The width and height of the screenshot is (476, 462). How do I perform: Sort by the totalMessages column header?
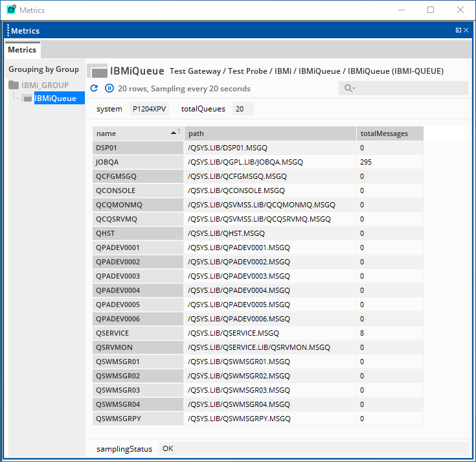tap(390, 133)
